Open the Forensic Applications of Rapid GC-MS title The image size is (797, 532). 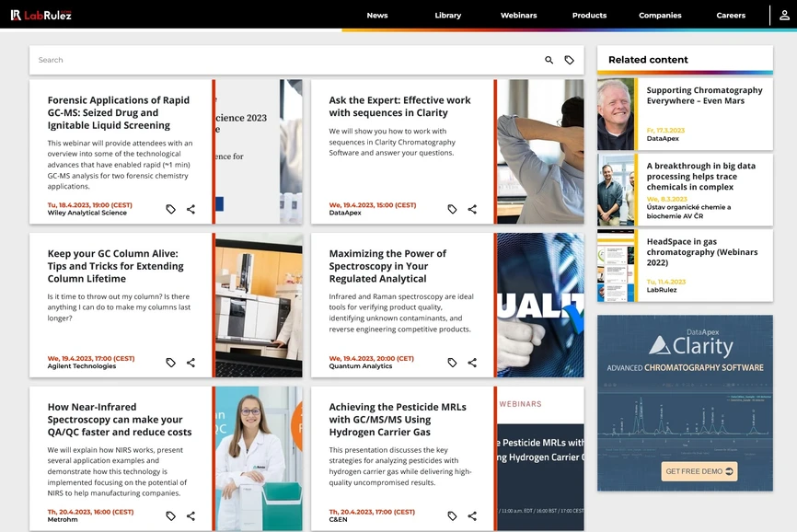coord(119,113)
